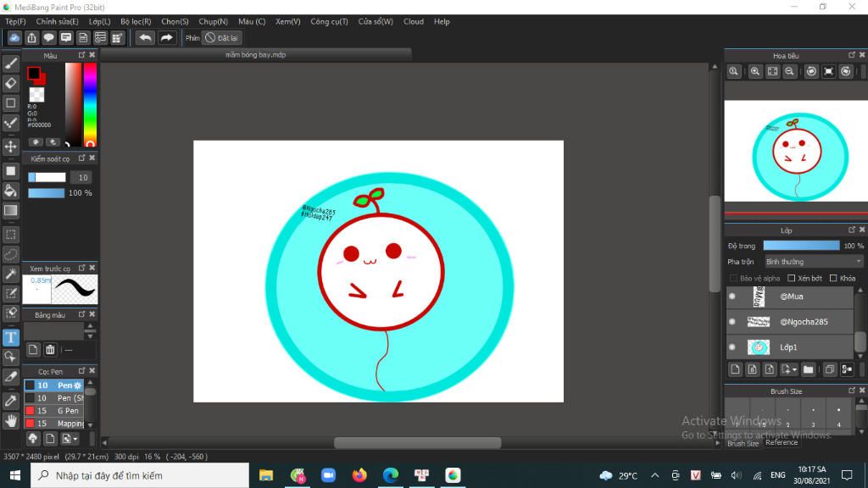
Task: Adjust the Độ trong layer opacity slider
Action: (801, 246)
